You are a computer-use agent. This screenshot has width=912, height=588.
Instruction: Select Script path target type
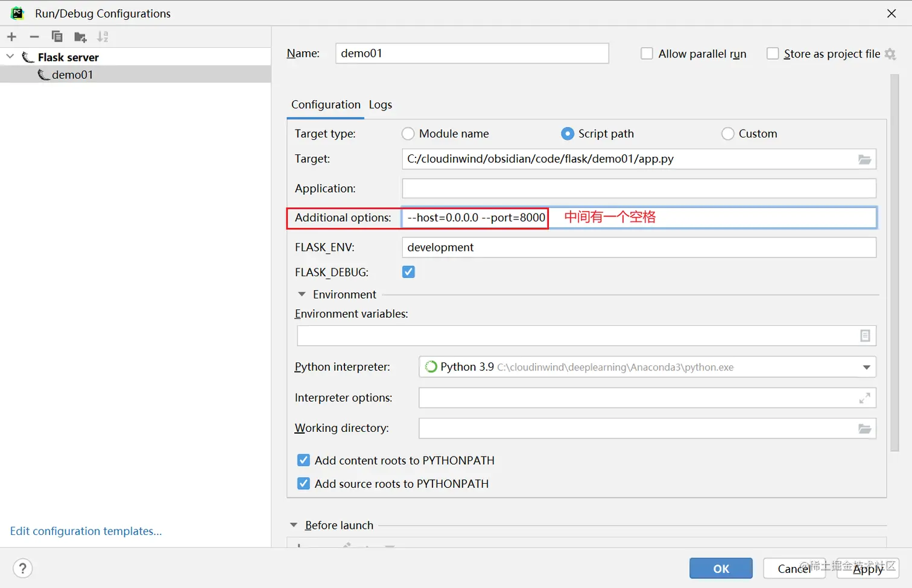568,133
